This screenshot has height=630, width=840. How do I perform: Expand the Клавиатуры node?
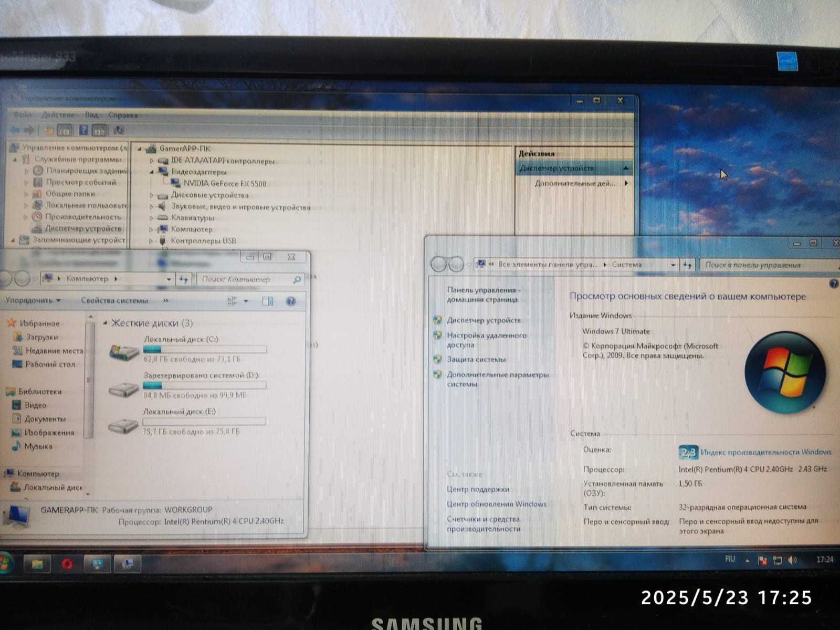[x=152, y=217]
